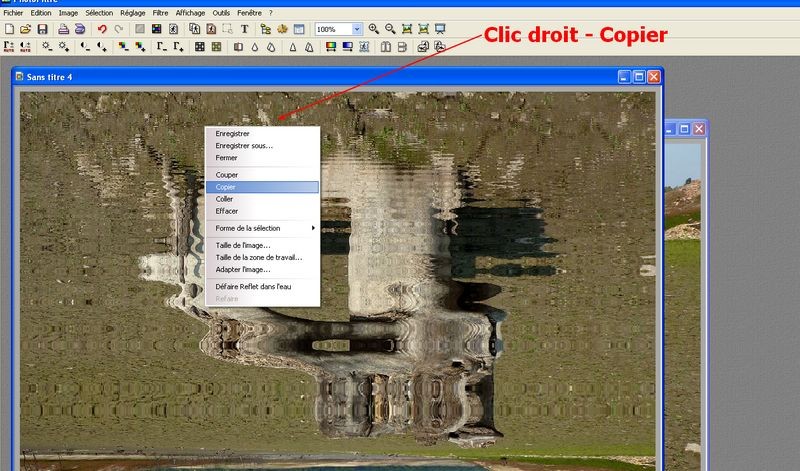The image size is (800, 471).
Task: Click the Zoom in magnifier icon
Action: 374,30
